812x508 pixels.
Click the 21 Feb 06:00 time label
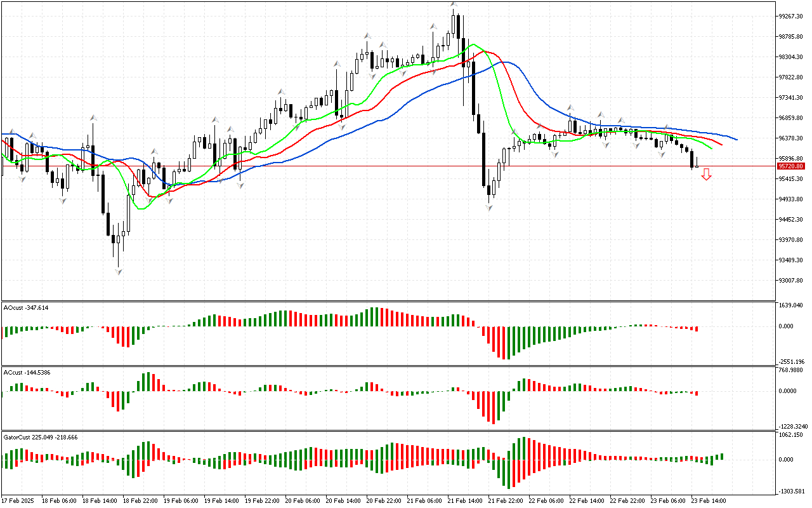coord(424,501)
